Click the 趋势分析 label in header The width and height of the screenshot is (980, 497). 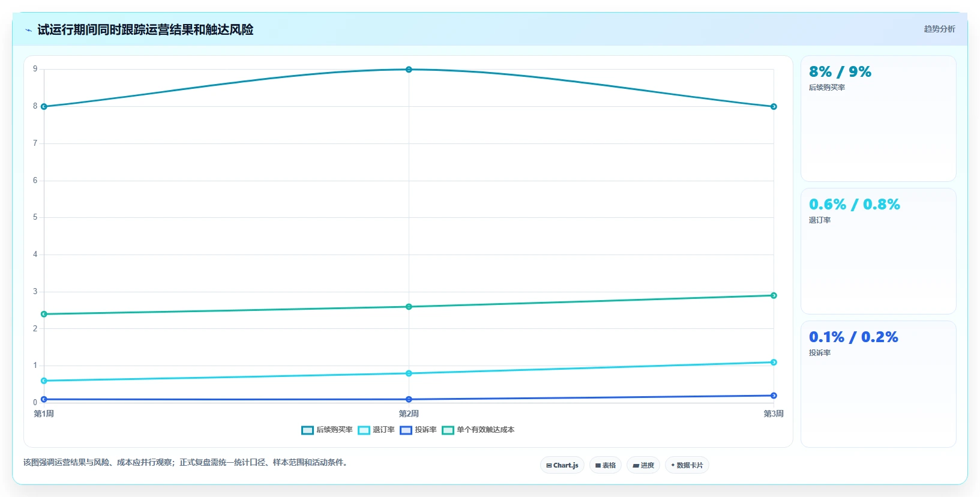pos(939,29)
